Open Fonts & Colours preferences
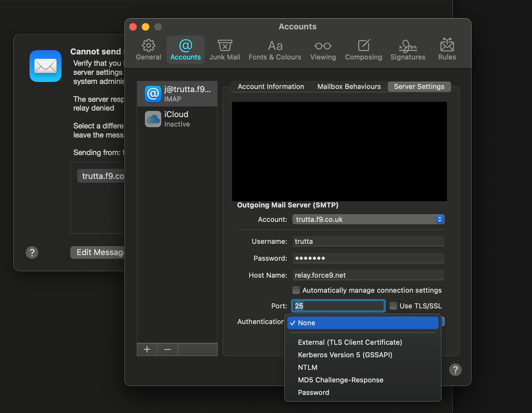Screen dimensions: 532x413 275,49
